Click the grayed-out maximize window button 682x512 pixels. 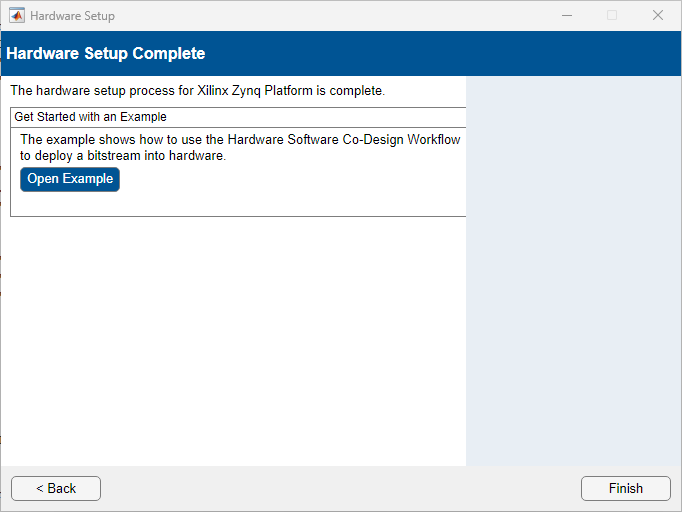612,16
